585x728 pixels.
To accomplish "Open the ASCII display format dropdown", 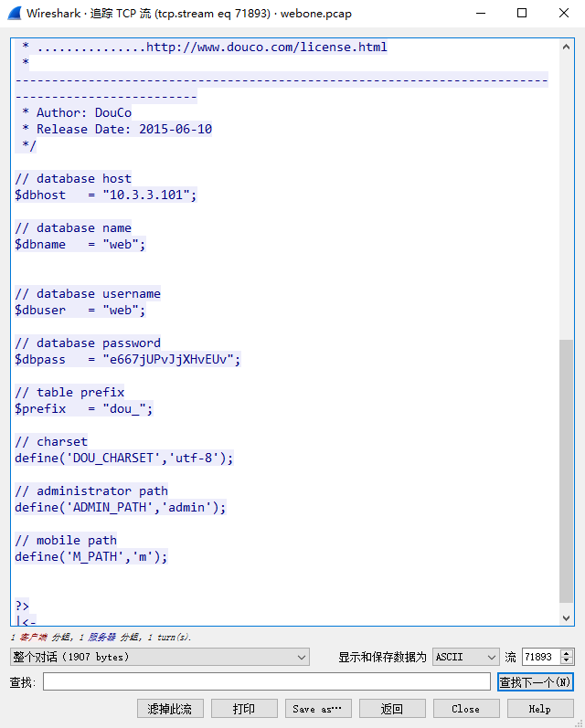I will (465, 657).
